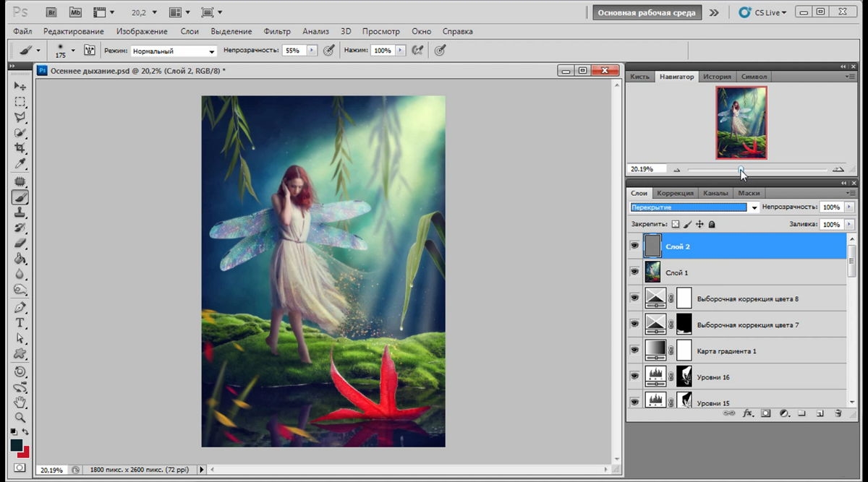Click the navigator zoom slider handle

740,169
